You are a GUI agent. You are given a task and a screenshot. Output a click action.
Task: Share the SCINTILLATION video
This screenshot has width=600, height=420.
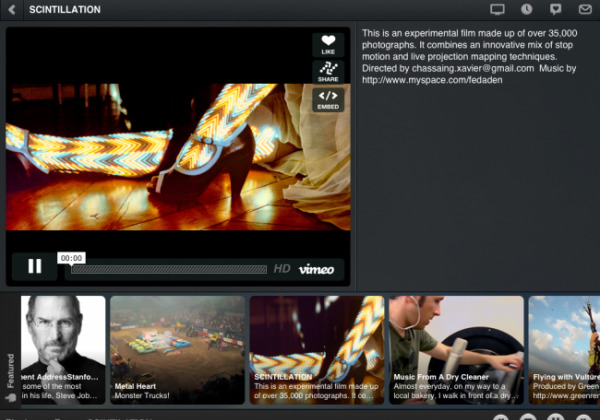[x=328, y=72]
